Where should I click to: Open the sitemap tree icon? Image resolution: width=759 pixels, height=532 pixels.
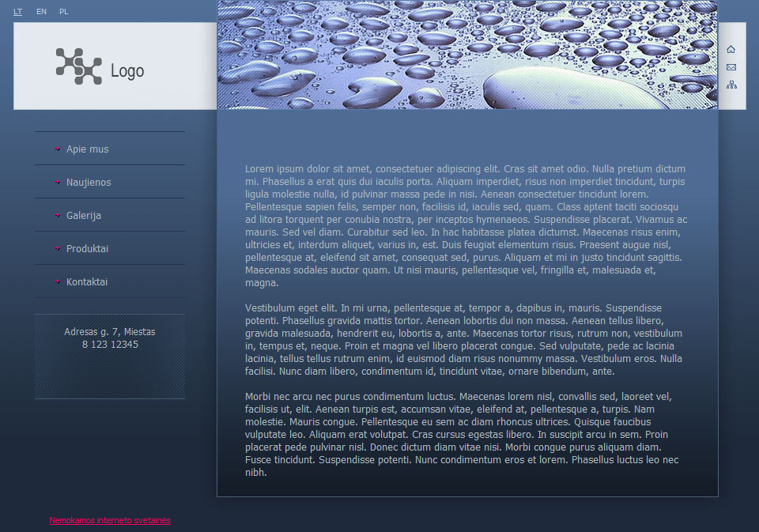tap(731, 85)
